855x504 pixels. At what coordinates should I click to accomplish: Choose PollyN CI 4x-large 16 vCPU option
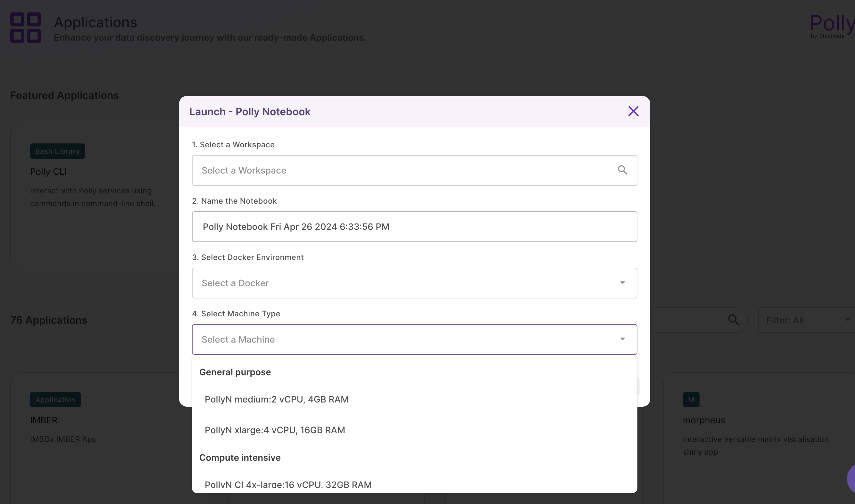414,485
